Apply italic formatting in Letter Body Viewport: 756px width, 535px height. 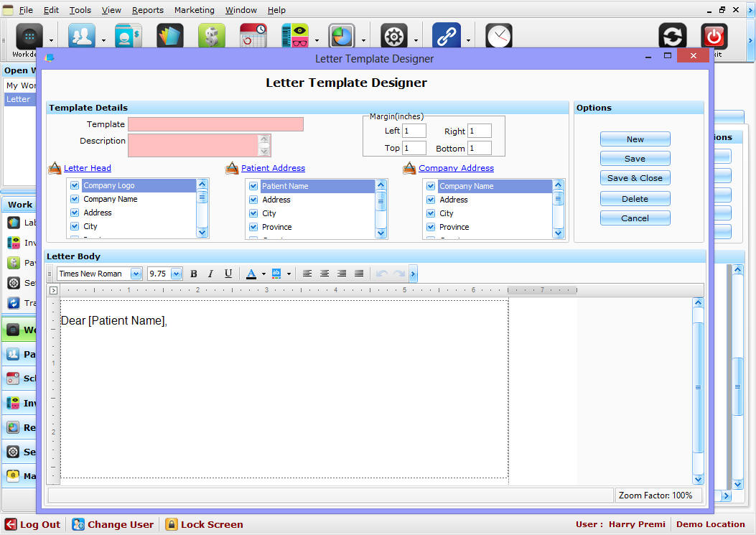point(210,274)
